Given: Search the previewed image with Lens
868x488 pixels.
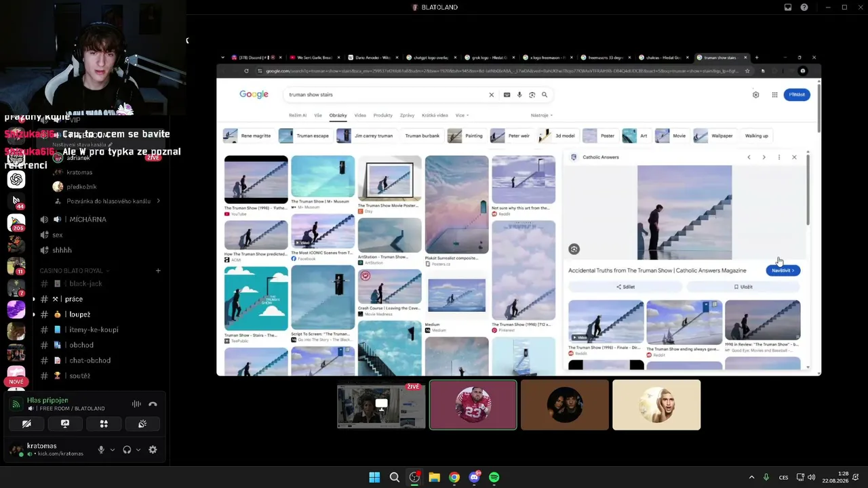Looking at the screenshot, I should (574, 249).
